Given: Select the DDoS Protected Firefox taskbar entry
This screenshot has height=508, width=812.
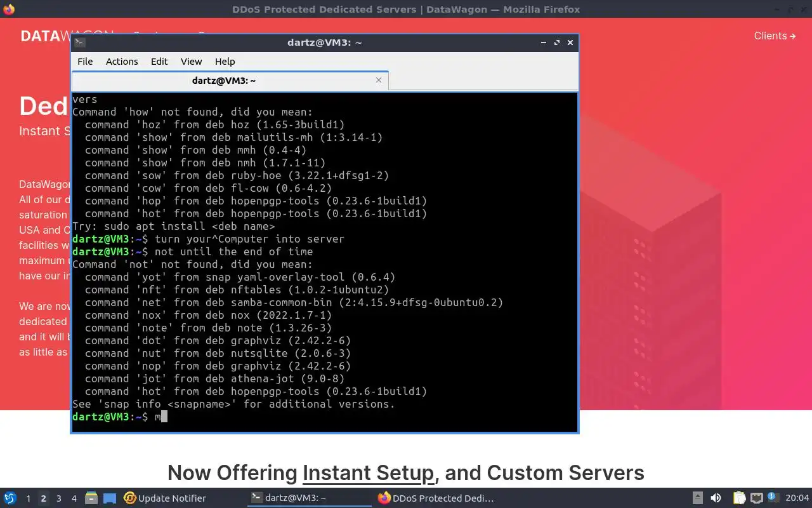Looking at the screenshot, I should [436, 498].
